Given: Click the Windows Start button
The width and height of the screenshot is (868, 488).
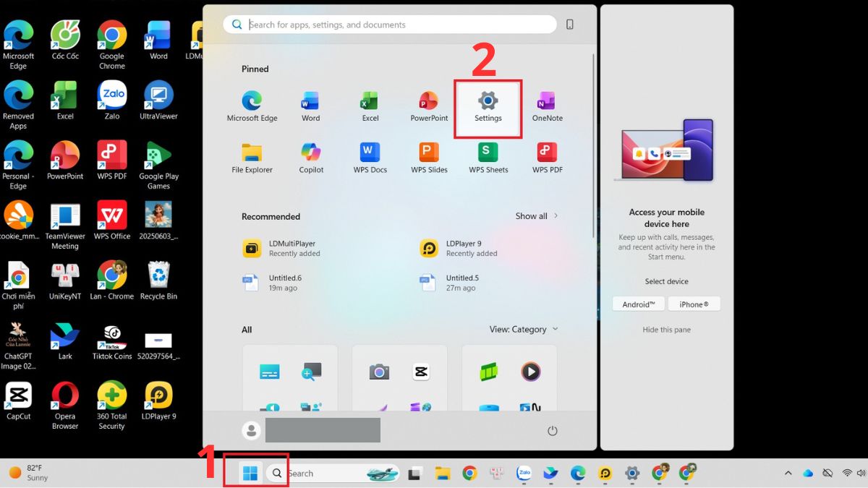Looking at the screenshot, I should click(x=250, y=474).
